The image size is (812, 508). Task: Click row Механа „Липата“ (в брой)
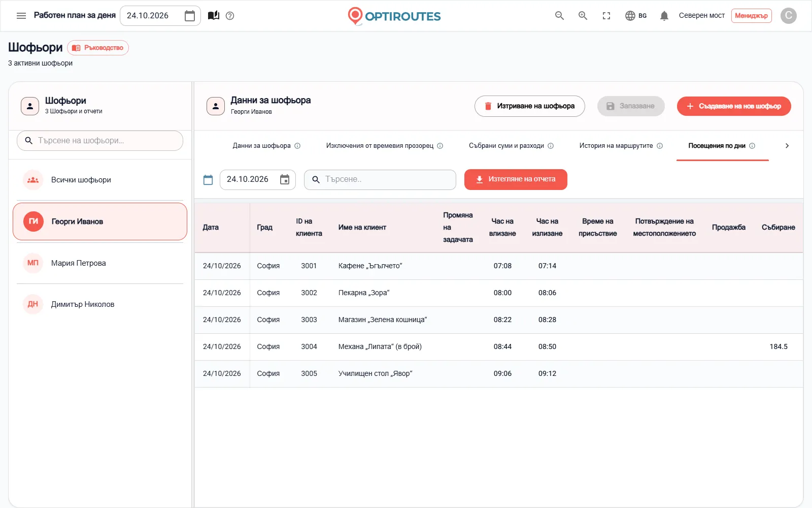coord(498,347)
